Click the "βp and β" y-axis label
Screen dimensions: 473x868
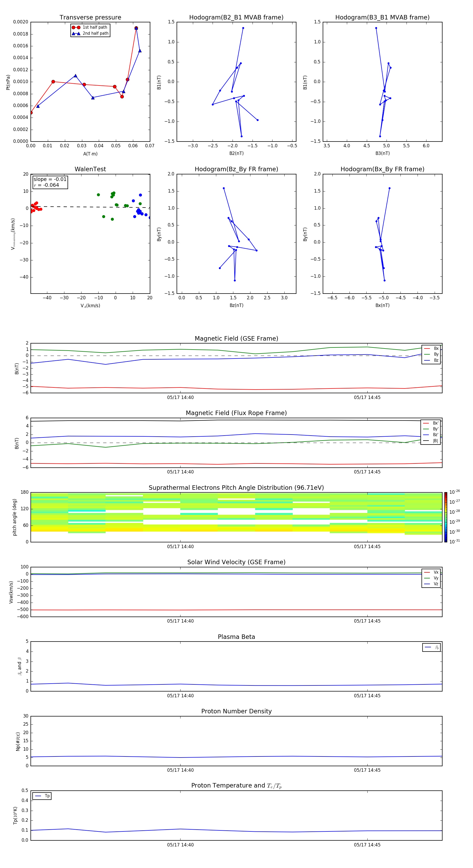click(x=19, y=666)
